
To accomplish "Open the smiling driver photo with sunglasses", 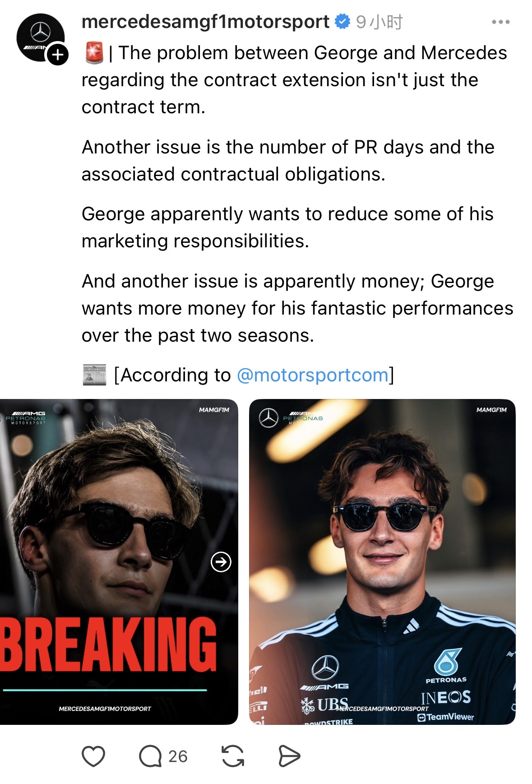I will click(x=382, y=561).
